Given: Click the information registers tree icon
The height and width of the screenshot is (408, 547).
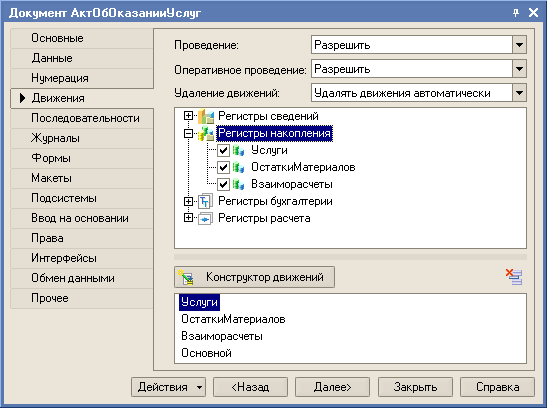Looking at the screenshot, I should [206, 116].
